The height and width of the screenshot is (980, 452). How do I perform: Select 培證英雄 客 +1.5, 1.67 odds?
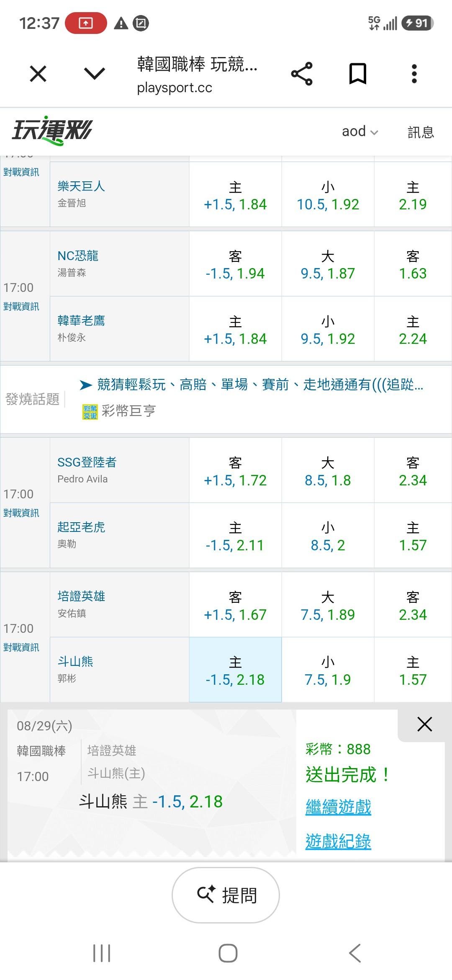(235, 605)
